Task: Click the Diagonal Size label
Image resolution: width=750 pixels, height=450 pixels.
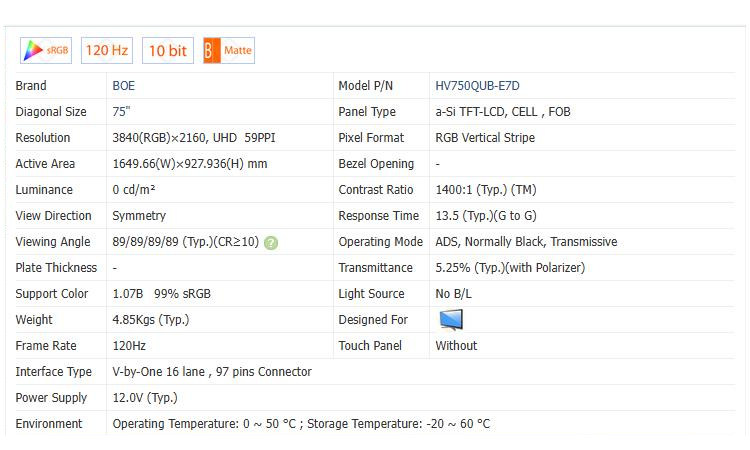Action: [x=51, y=111]
